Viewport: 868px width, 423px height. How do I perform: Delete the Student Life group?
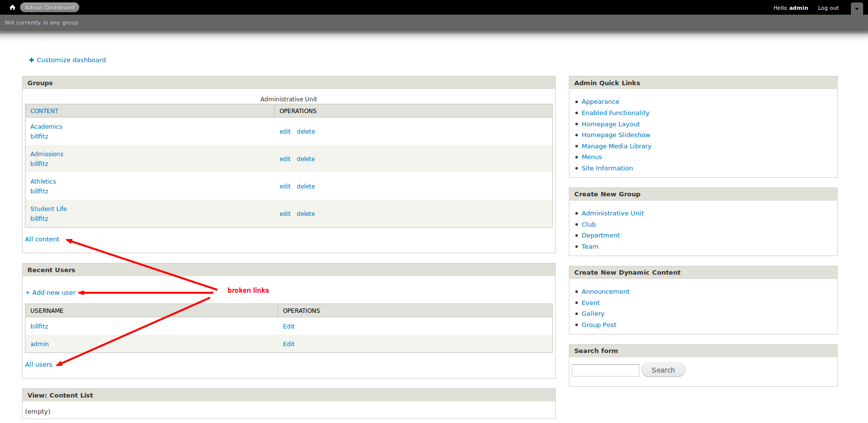[305, 213]
